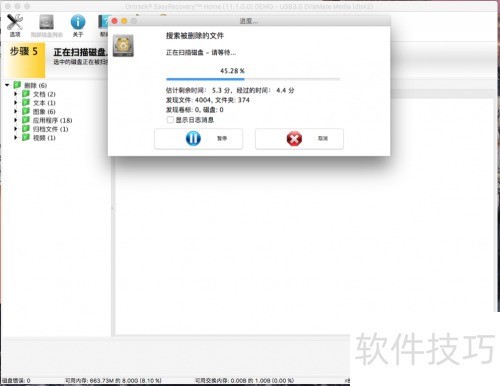Click the 估计剩余时间 5.3 分 line
This screenshot has width=500, height=386.
(230, 90)
